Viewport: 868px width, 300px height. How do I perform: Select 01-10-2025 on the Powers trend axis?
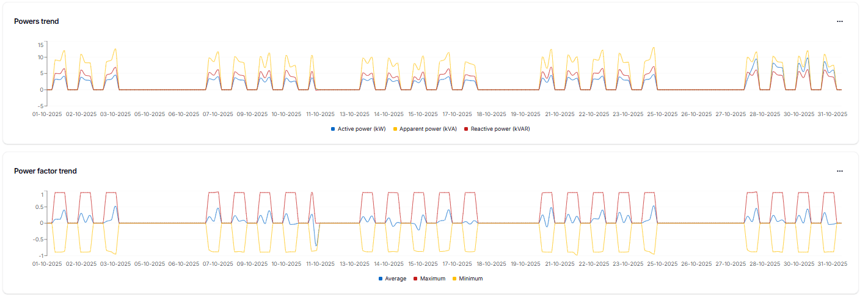(x=48, y=114)
